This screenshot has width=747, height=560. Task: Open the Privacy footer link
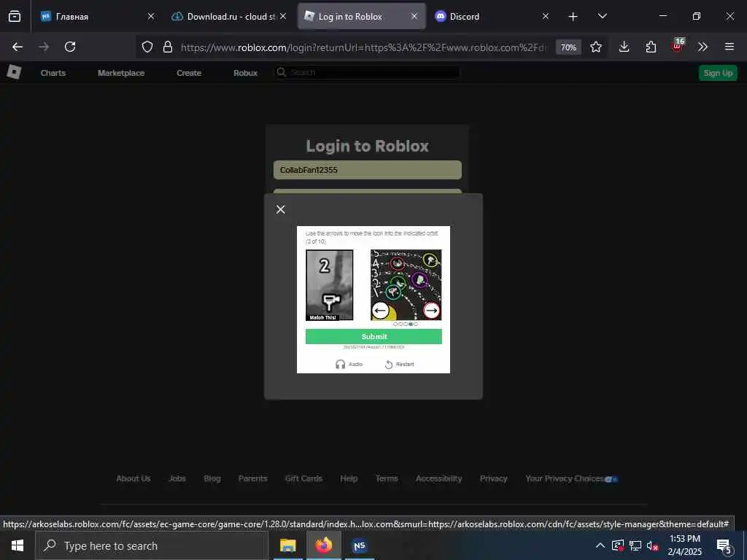pyautogui.click(x=494, y=478)
